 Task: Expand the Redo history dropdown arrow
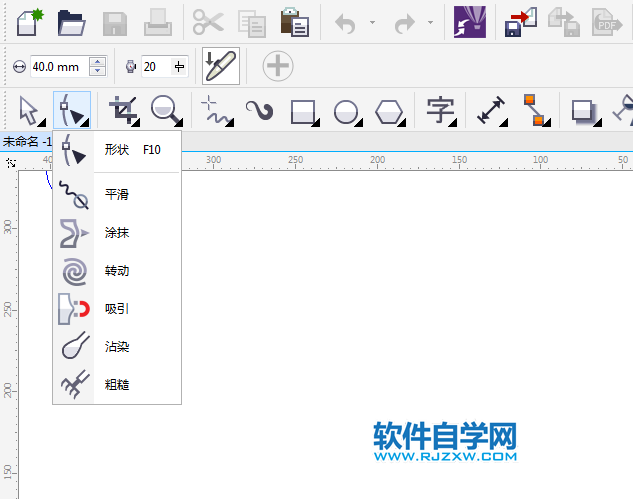[x=431, y=22]
